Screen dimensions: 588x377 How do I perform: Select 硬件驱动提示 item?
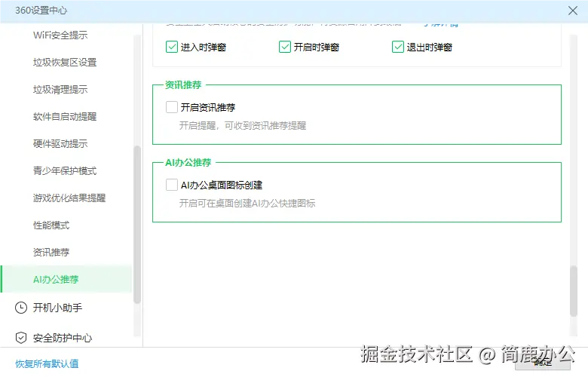pos(60,144)
